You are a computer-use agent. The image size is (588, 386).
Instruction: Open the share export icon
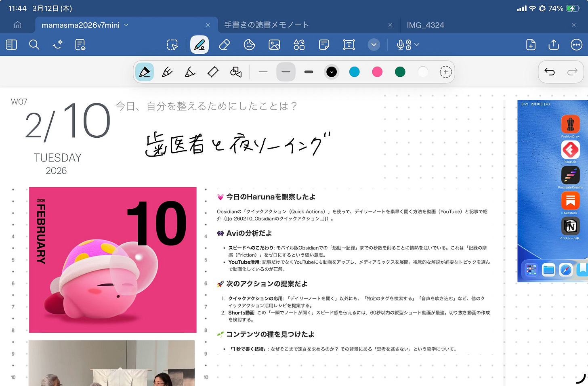pos(554,44)
